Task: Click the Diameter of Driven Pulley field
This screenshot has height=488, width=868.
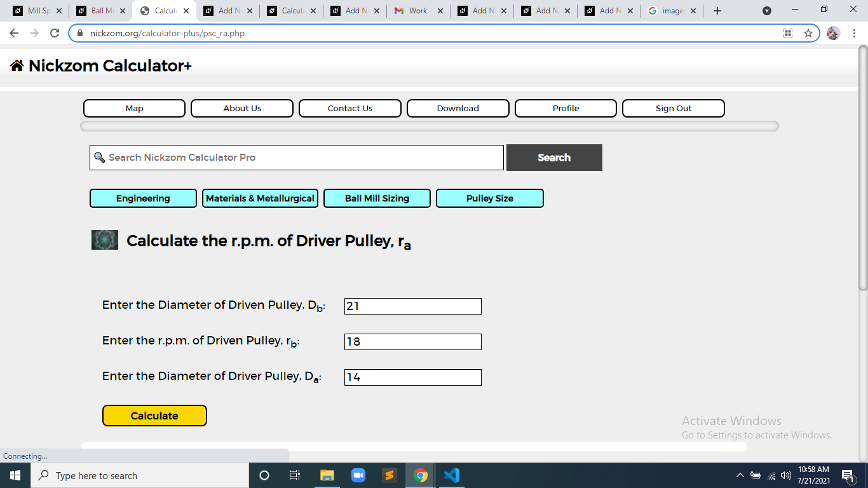Action: [413, 306]
